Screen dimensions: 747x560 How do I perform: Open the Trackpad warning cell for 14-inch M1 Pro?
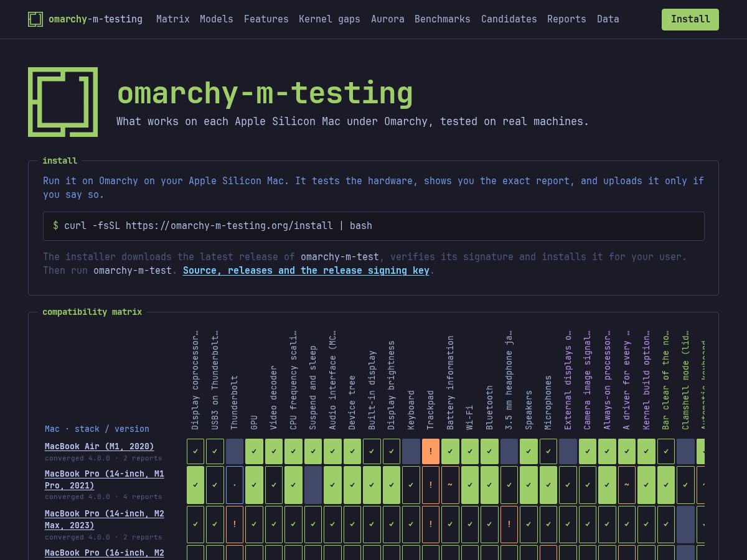point(431,485)
